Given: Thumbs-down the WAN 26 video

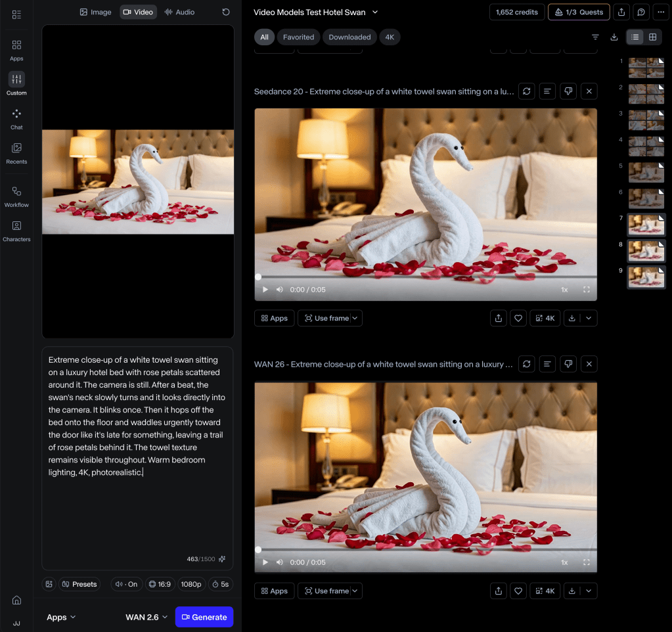Looking at the screenshot, I should coord(568,364).
